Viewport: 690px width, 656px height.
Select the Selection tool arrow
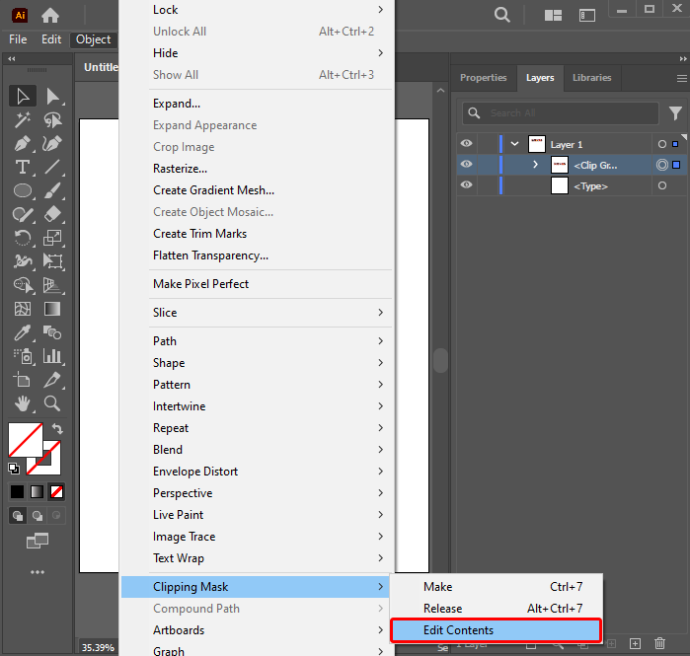tap(22, 96)
